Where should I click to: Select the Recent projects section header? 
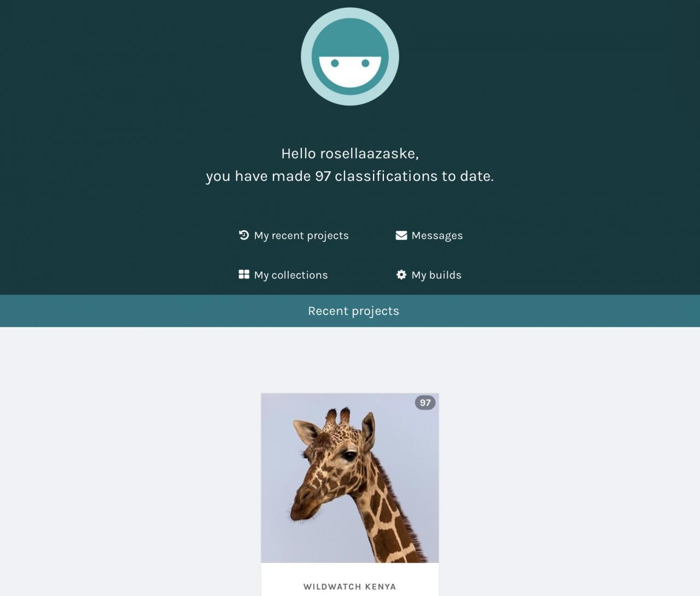click(x=350, y=311)
